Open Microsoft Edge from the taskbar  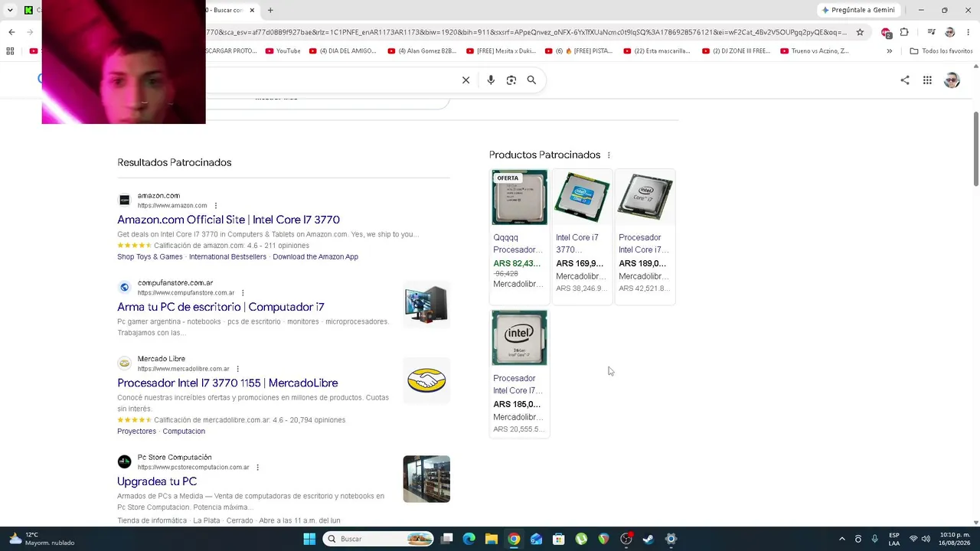(x=469, y=539)
